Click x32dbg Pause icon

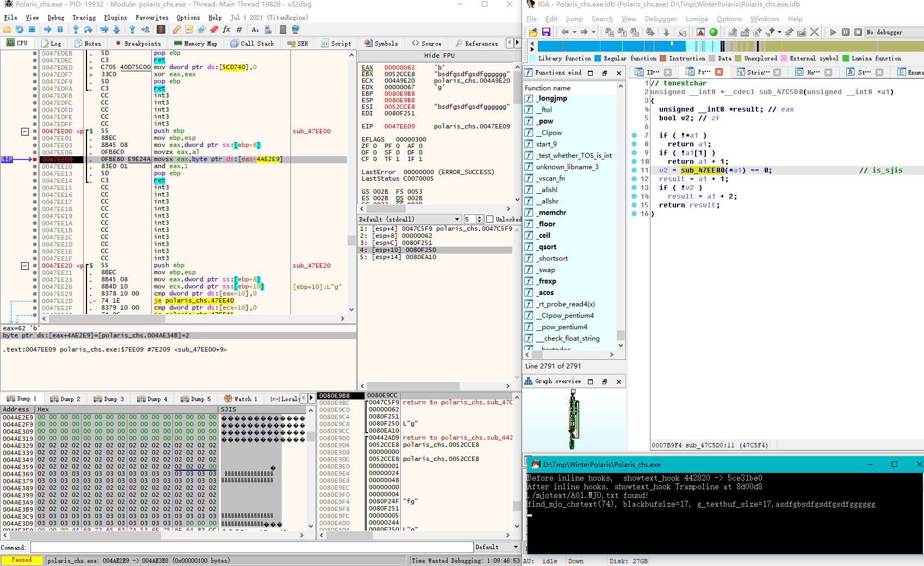pyautogui.click(x=60, y=29)
